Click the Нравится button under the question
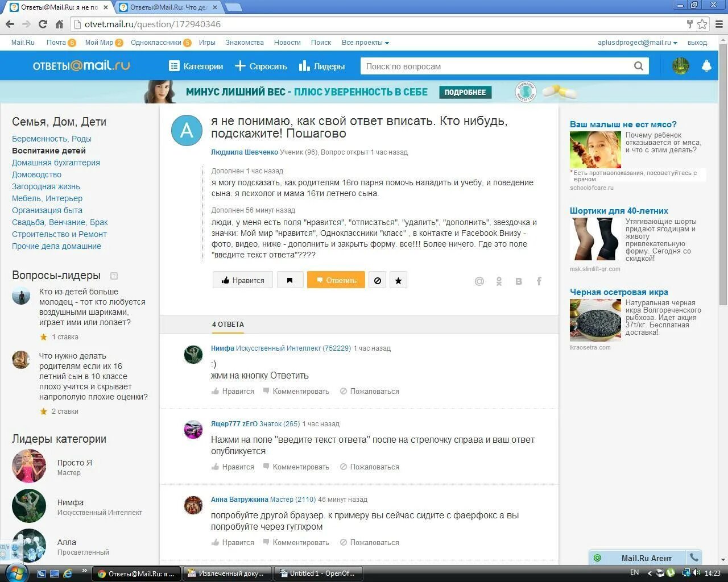Viewport: 728px width, 582px height. [x=243, y=280]
